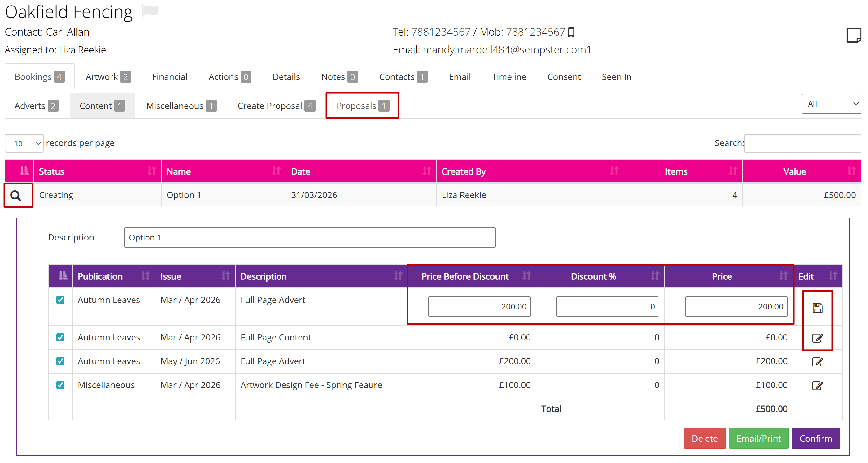Switch to the Artwork tab
This screenshot has width=868, height=463.
coord(108,77)
